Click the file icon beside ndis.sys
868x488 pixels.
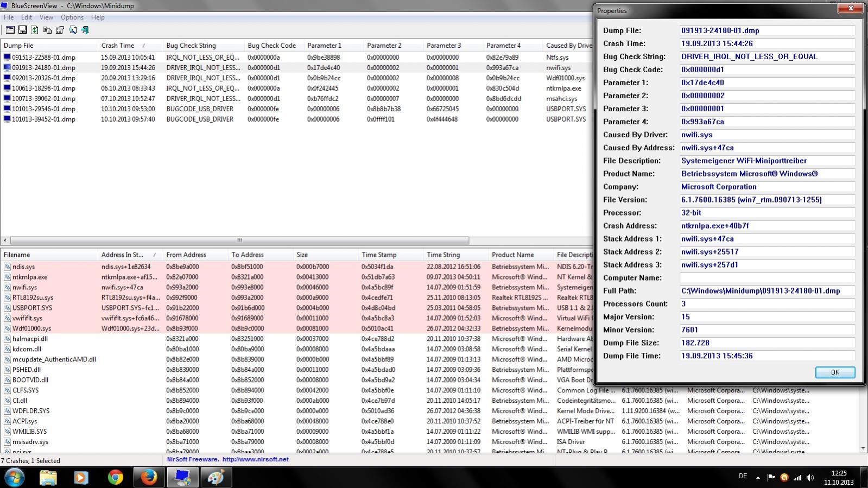[7, 267]
